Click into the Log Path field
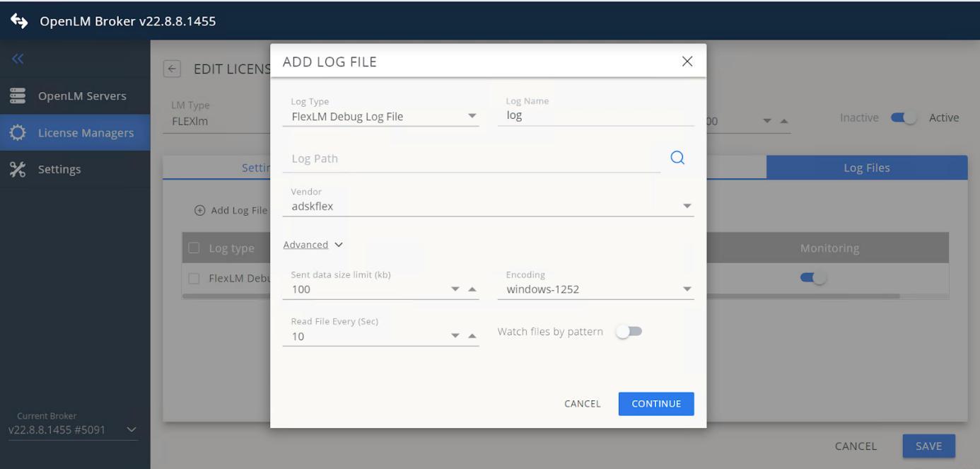This screenshot has height=469, width=980. coord(470,158)
